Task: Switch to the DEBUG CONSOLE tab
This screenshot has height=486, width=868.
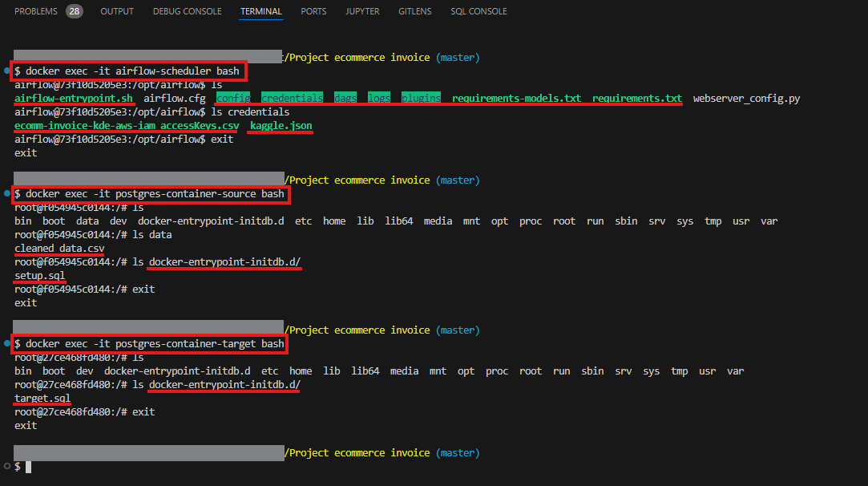Action: 187,11
